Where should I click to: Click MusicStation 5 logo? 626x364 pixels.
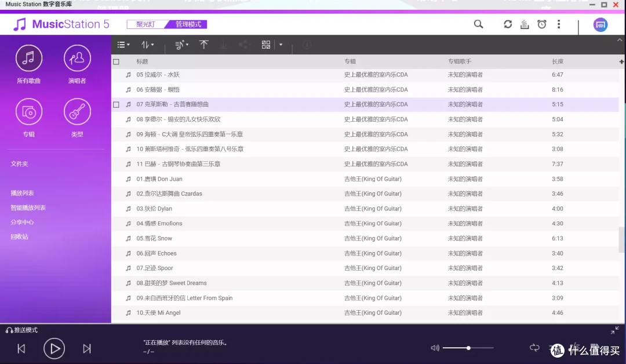pyautogui.click(x=61, y=24)
